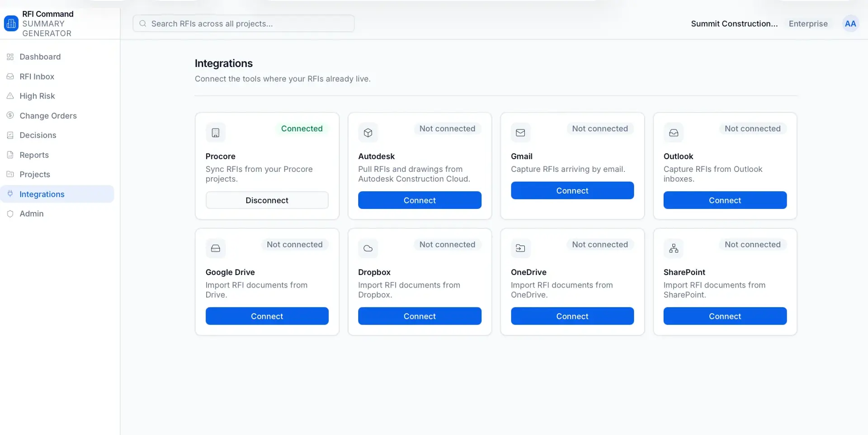Click the Outlook inbox icon

coord(674,132)
